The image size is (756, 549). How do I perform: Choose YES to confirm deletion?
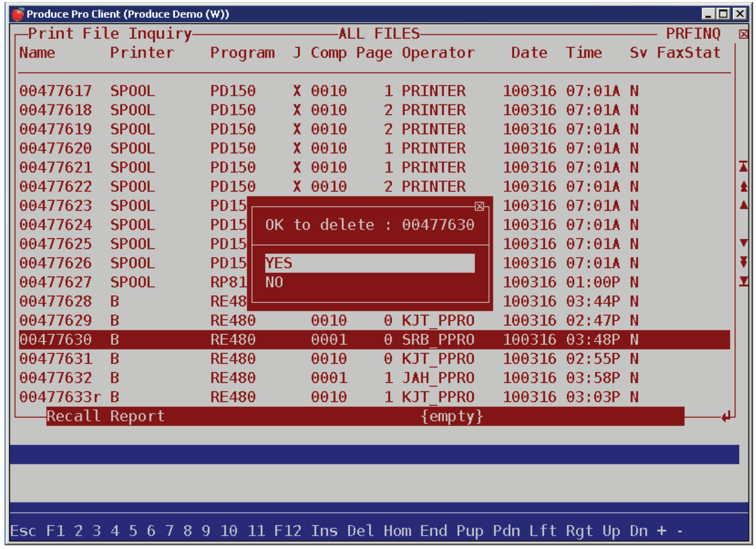[370, 263]
